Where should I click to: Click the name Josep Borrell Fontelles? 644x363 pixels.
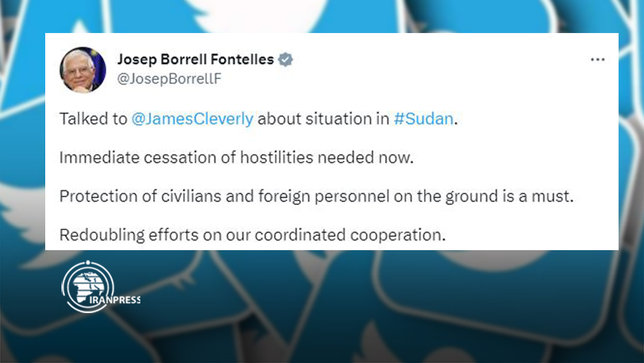[195, 60]
